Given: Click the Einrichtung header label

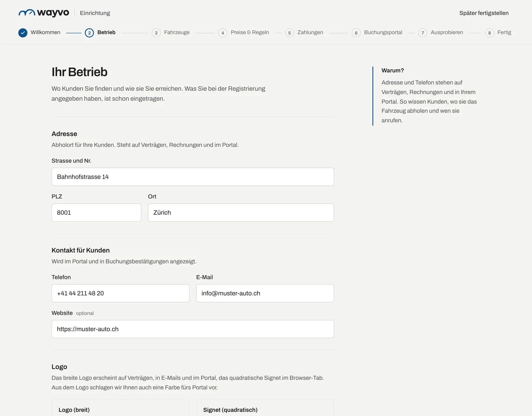Looking at the screenshot, I should point(95,13).
